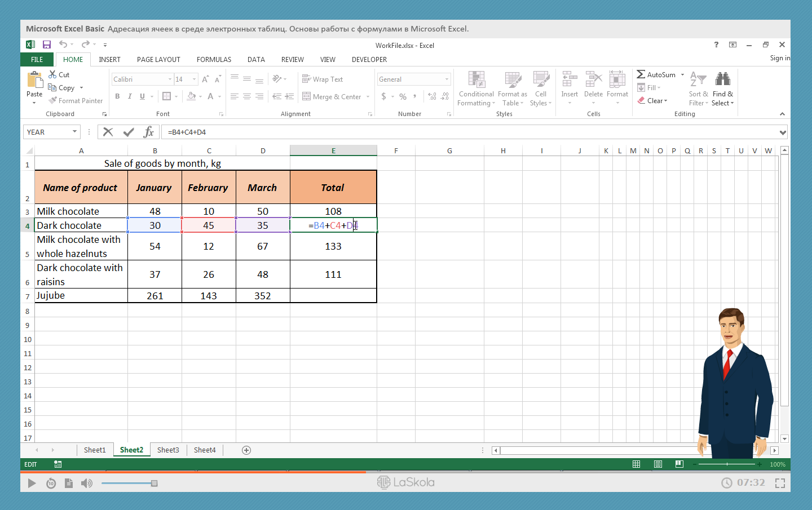This screenshot has height=510, width=812.
Task: Open Find & Select binoculars icon
Action: pyautogui.click(x=722, y=79)
